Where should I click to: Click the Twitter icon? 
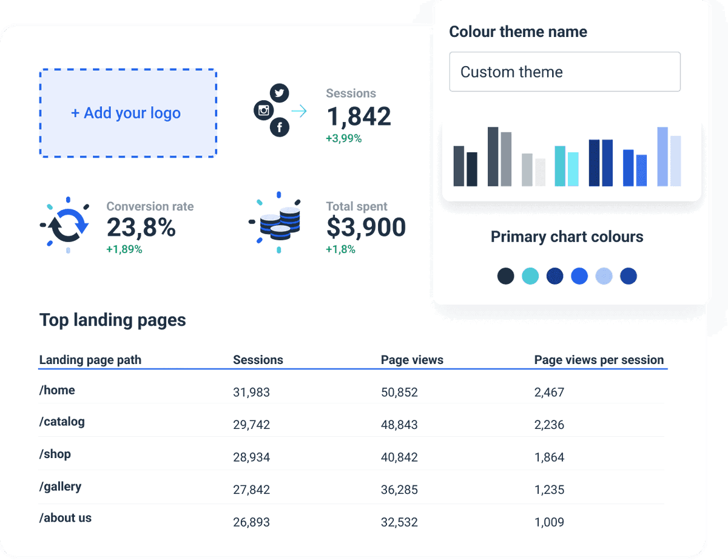point(280,93)
